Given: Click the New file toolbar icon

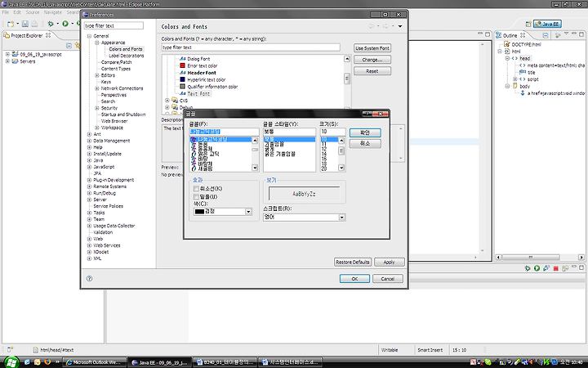Looking at the screenshot, I should [x=11, y=24].
